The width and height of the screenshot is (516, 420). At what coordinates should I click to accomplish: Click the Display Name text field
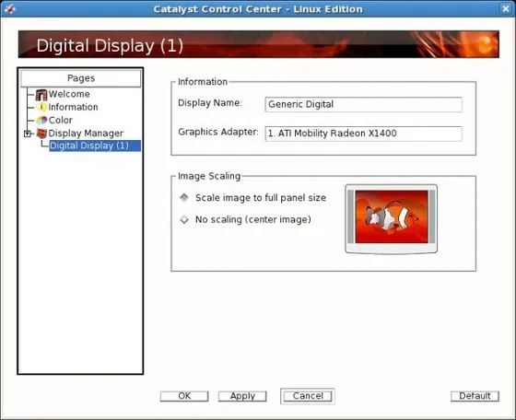tap(363, 104)
